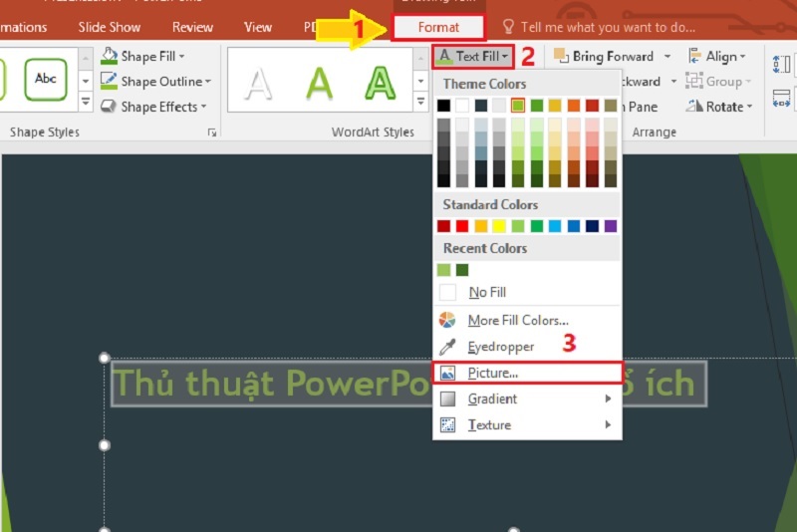Viewport: 797px width, 532px height.
Task: Choose the standard dark blue color swatch
Action: [x=592, y=225]
